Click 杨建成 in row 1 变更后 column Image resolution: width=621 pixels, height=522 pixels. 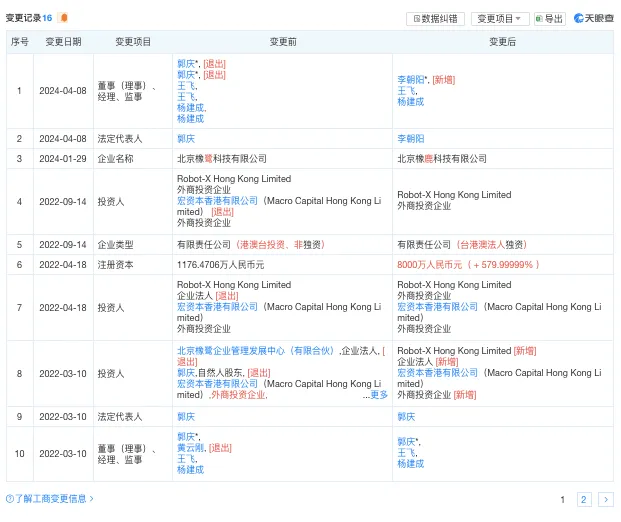(411, 102)
